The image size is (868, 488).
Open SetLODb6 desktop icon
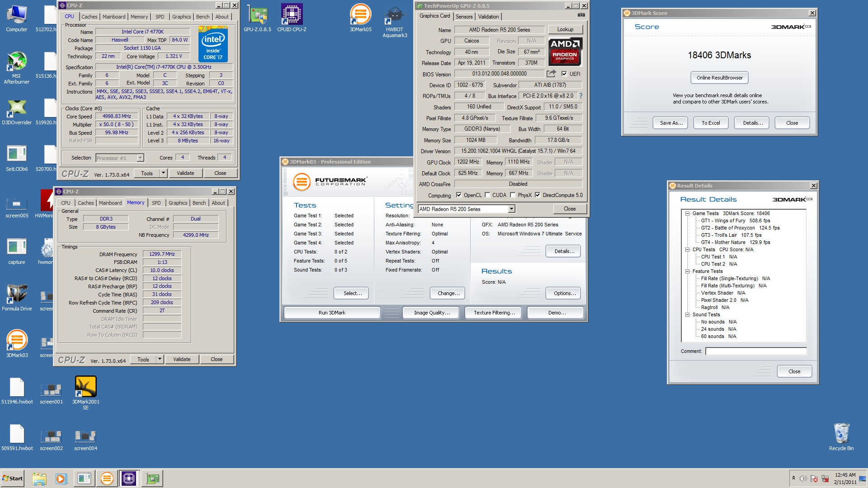[17, 158]
